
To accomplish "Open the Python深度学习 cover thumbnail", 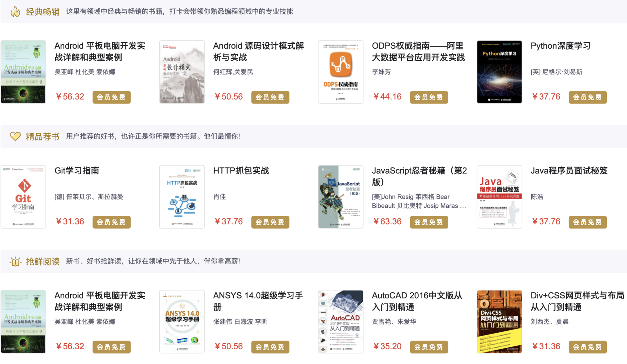I will 499,72.
